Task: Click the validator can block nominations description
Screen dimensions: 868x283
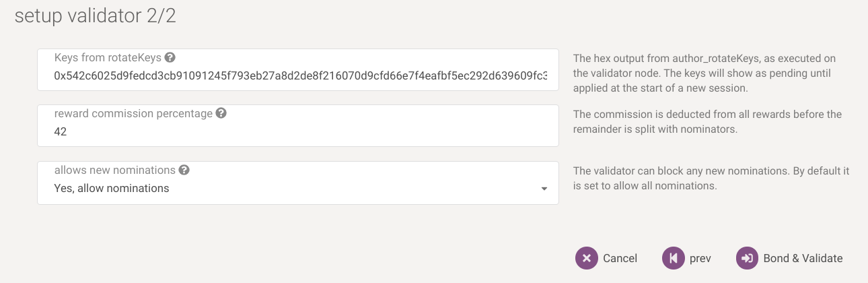Action: [x=711, y=179]
